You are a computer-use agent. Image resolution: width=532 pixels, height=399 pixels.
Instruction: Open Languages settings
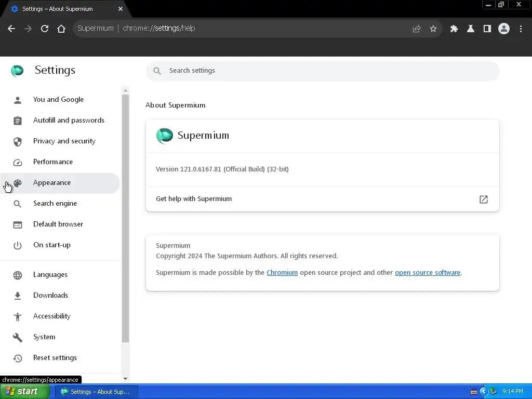click(60, 275)
